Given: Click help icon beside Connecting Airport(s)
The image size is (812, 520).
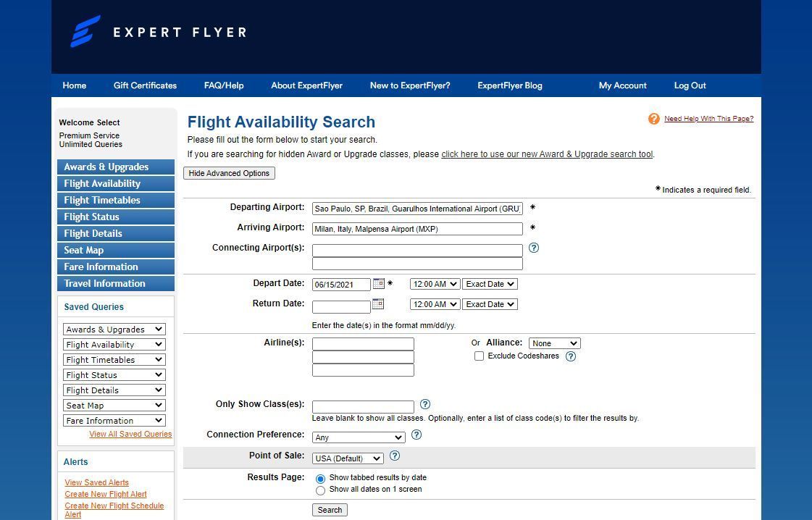Looking at the screenshot, I should (x=534, y=248).
